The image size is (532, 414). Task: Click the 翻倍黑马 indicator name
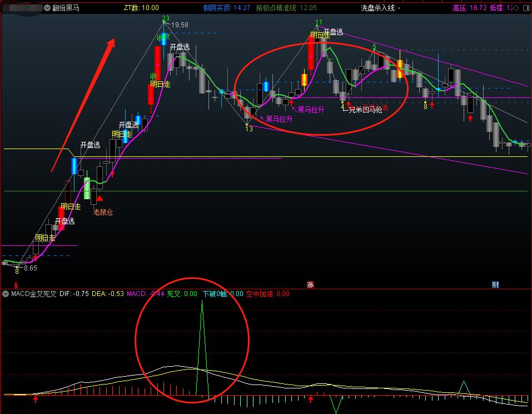[66, 8]
